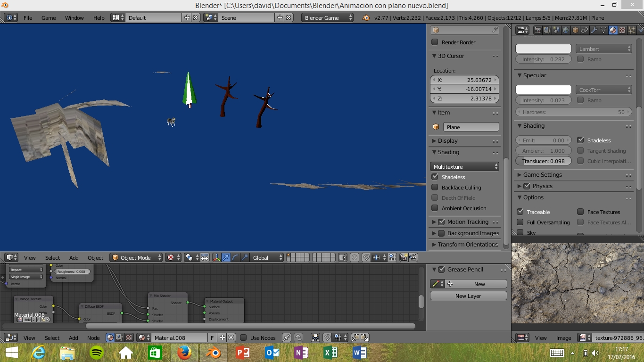Open the World properties globe tab
Image resolution: width=644 pixels, height=362 pixels.
(566, 30)
